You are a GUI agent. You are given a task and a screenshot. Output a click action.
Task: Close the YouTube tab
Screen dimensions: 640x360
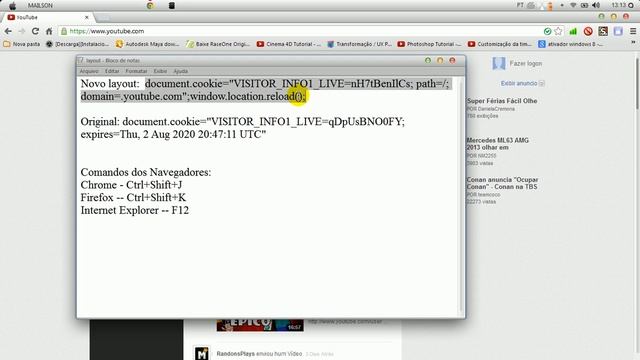pyautogui.click(x=87, y=18)
